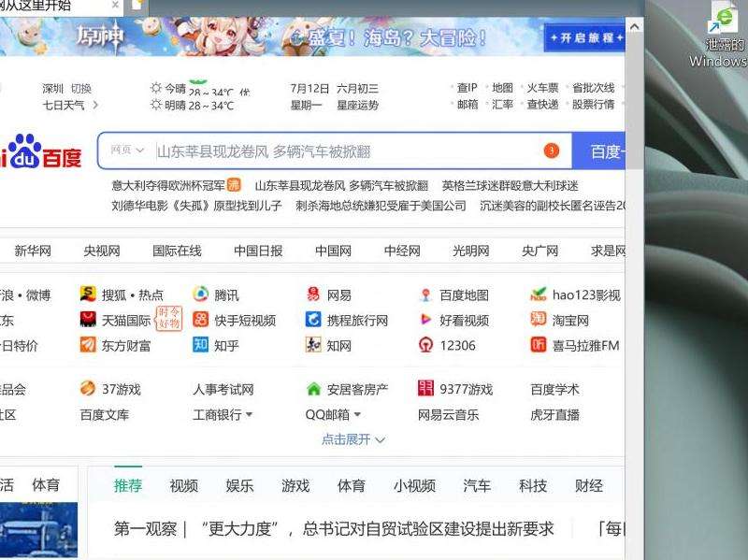Open Baidu Maps icon

pos(426,295)
